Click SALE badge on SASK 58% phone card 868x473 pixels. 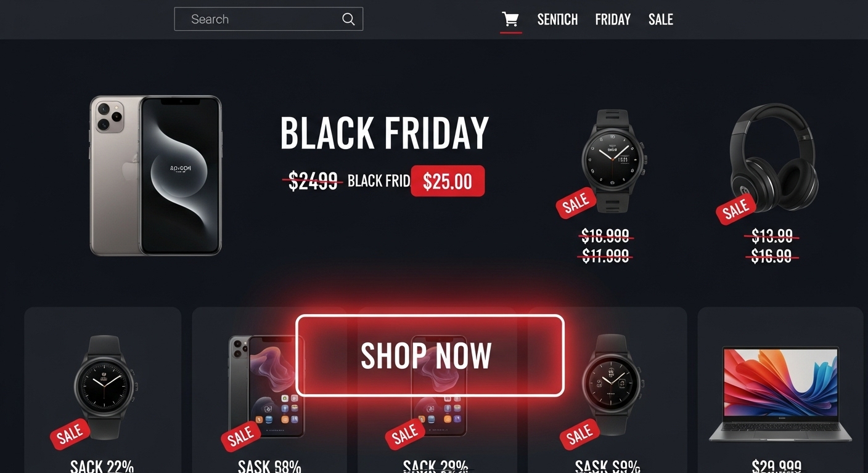[x=241, y=435]
